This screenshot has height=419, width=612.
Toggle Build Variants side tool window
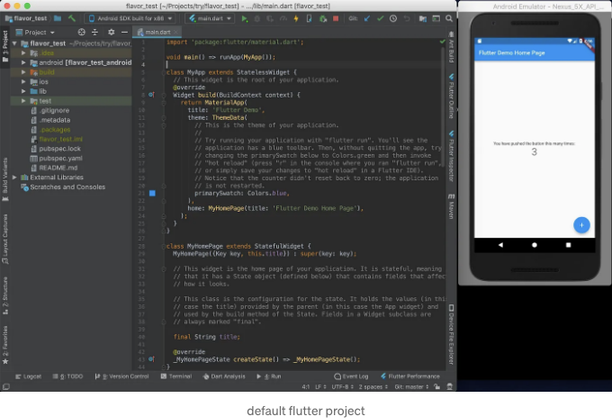coord(5,179)
